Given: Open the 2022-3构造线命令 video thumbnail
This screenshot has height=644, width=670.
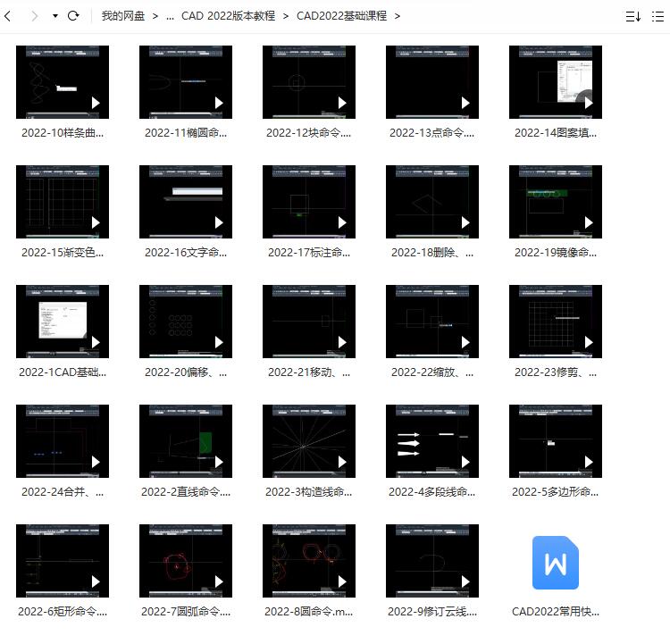Looking at the screenshot, I should click(308, 441).
